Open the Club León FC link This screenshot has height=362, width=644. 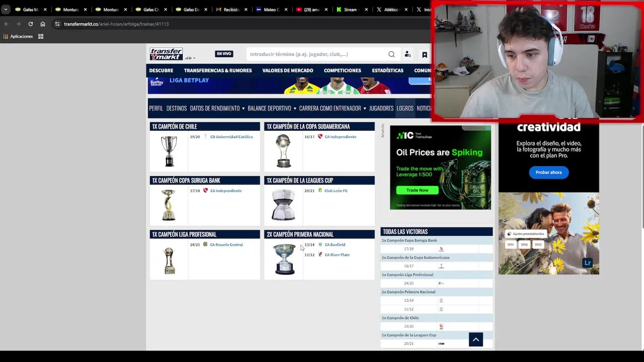click(336, 191)
